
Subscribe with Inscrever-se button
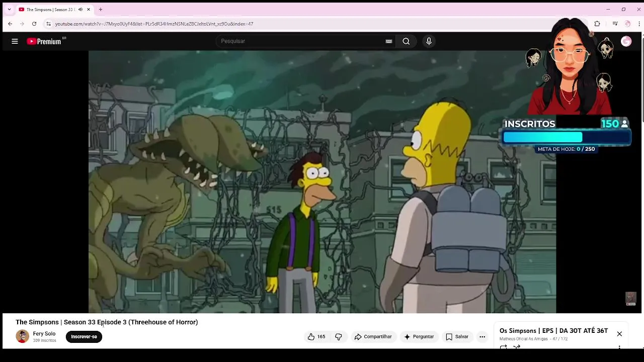(84, 337)
